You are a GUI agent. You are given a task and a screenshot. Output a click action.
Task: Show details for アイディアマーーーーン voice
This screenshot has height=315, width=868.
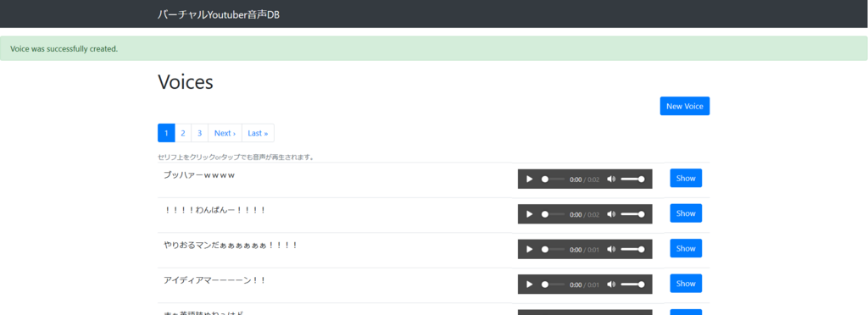(686, 284)
